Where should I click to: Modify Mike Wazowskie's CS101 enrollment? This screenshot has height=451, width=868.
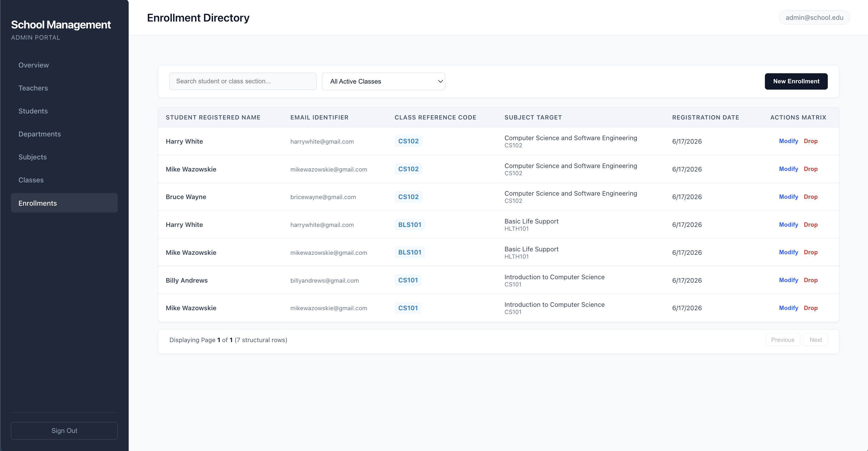[788, 308]
